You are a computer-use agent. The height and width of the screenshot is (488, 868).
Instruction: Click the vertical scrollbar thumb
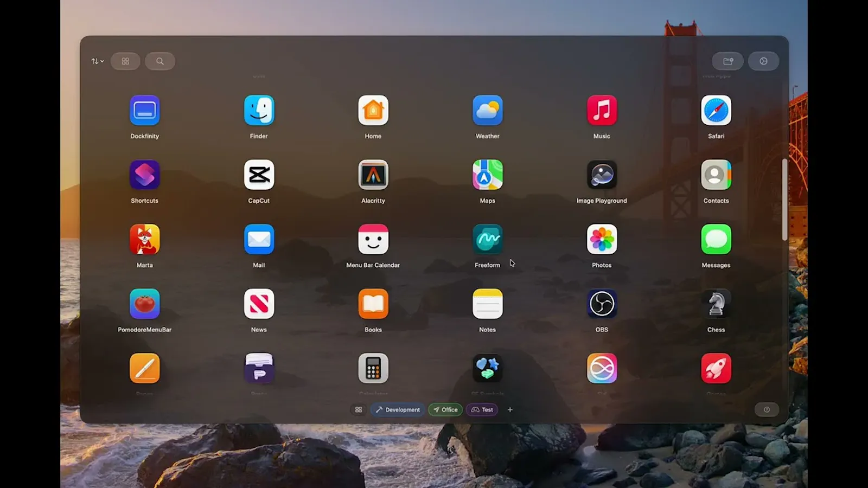[x=784, y=200]
